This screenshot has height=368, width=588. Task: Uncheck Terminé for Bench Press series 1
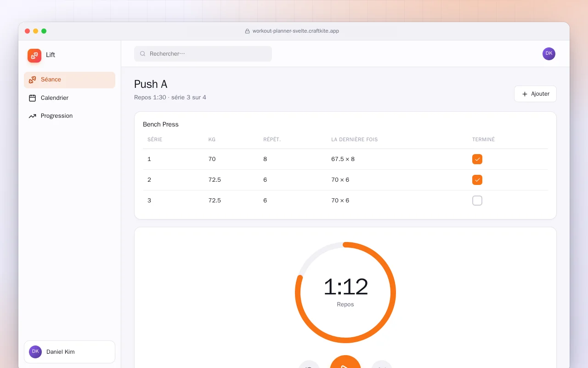[477, 159]
